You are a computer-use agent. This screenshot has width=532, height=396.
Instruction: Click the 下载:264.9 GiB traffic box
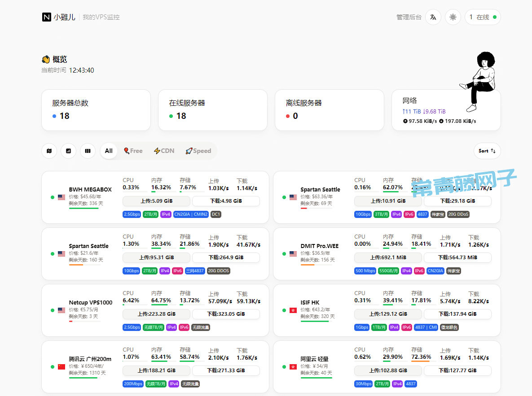click(226, 258)
